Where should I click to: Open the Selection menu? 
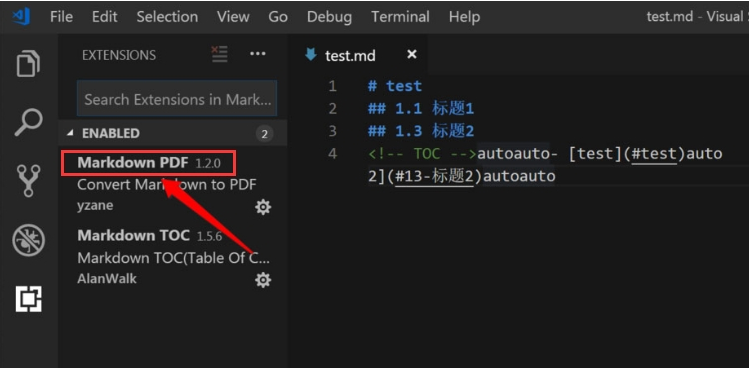click(x=167, y=17)
